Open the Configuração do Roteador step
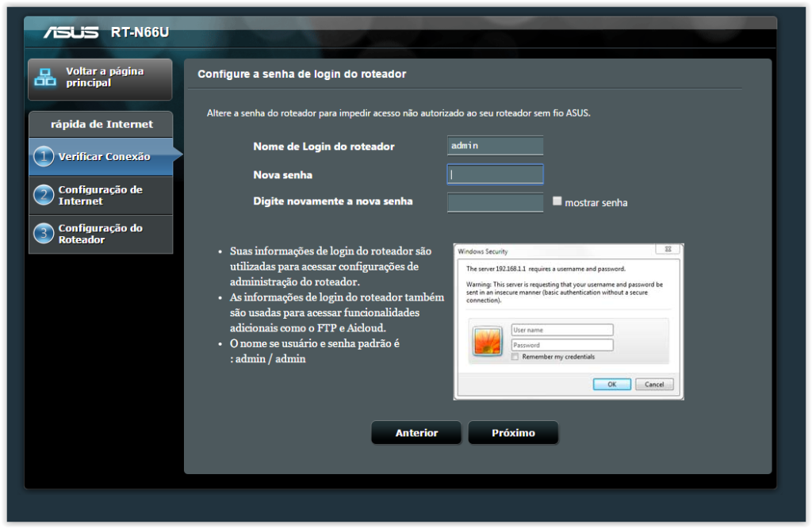Viewport: 812px width, 528px height. click(x=101, y=234)
